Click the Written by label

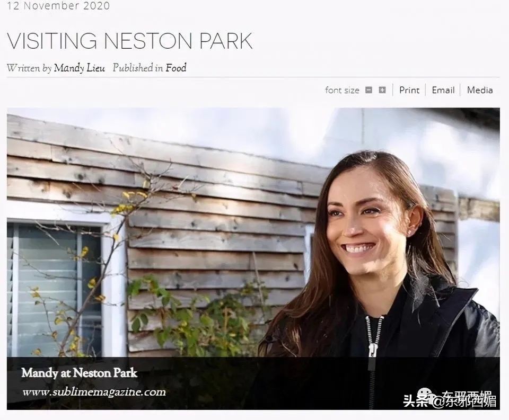tap(29, 68)
